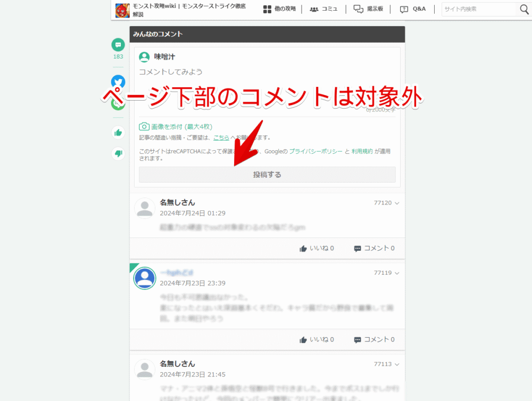
Task: Click the comment count bubble icon in sidebar
Action: pyautogui.click(x=118, y=45)
